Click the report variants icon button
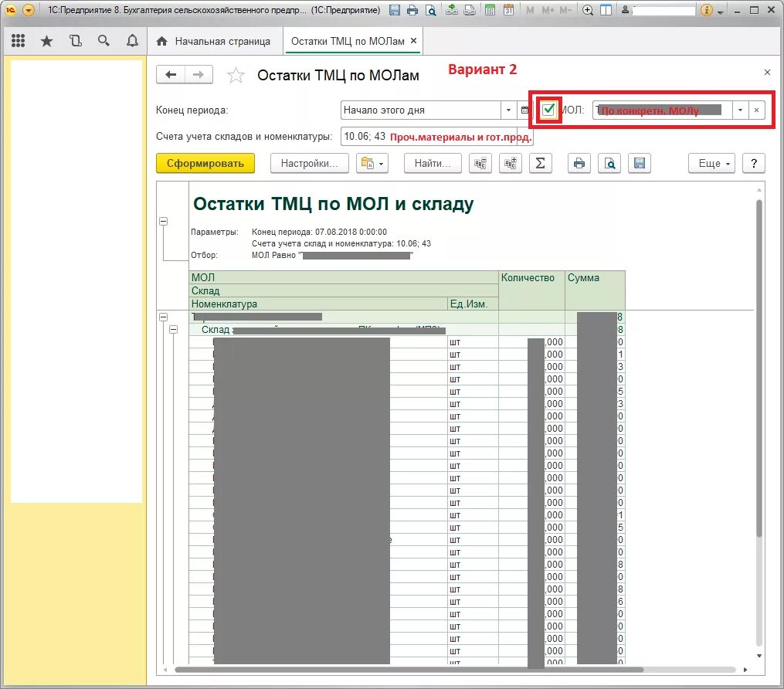 click(372, 164)
